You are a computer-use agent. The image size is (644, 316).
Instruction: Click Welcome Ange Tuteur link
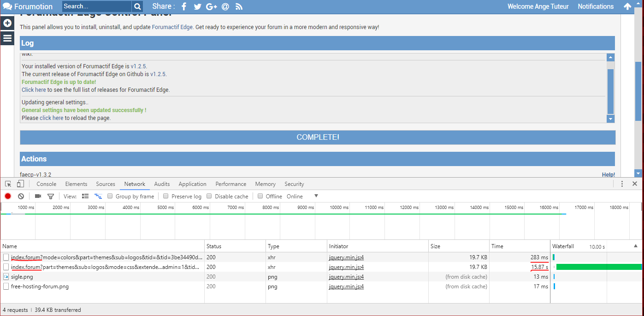(538, 6)
